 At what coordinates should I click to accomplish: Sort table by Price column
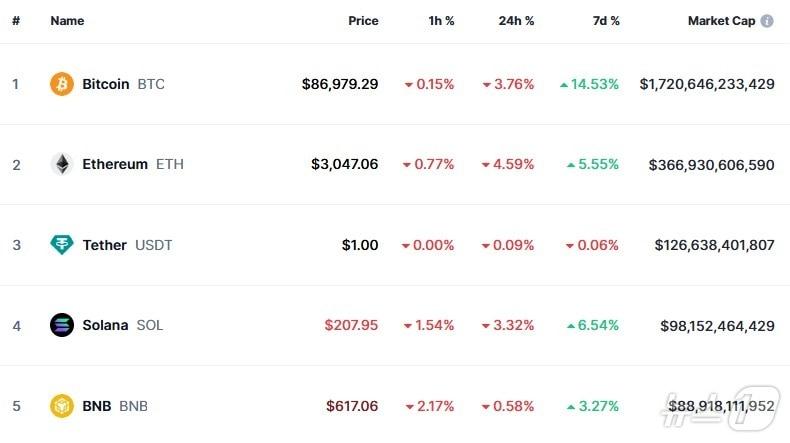click(x=363, y=21)
